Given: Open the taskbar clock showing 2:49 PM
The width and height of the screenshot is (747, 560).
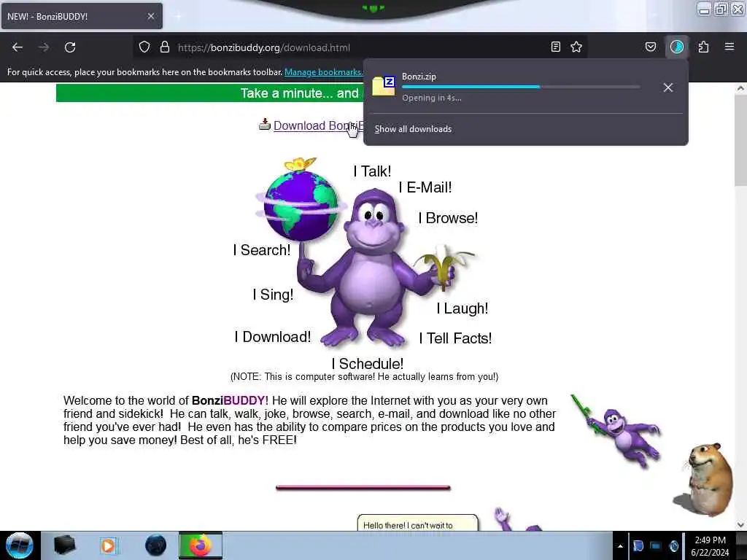Looking at the screenshot, I should pos(710,546).
